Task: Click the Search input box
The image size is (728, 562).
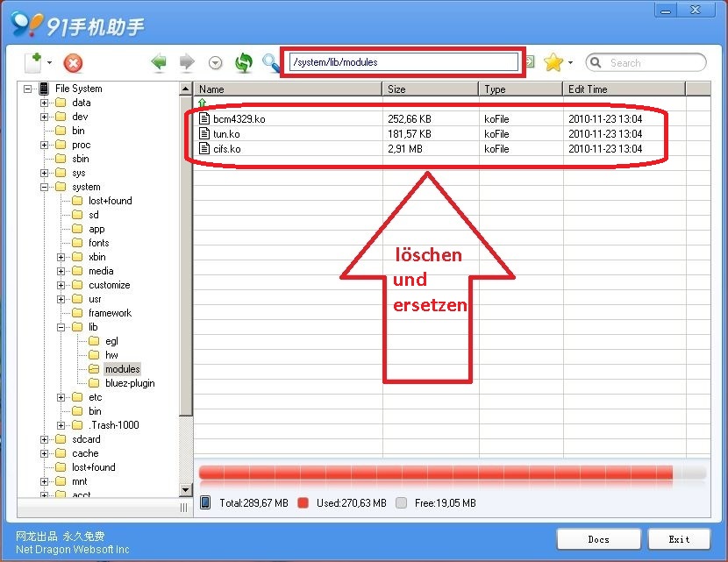Action: click(x=646, y=62)
